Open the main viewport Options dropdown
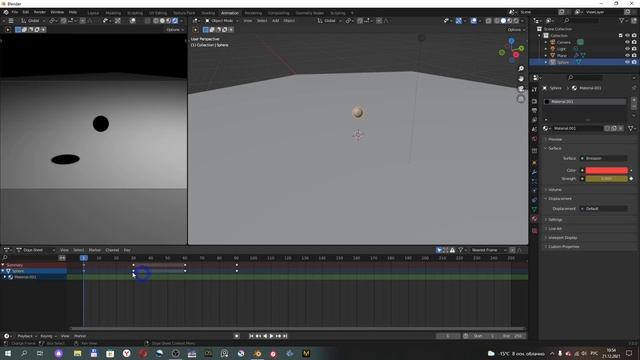The image size is (640, 360). (x=516, y=30)
